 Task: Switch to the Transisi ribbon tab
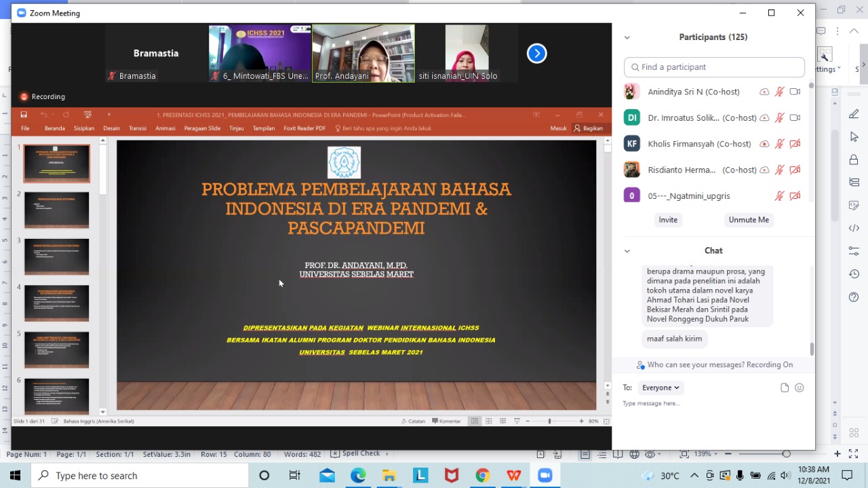coord(138,128)
